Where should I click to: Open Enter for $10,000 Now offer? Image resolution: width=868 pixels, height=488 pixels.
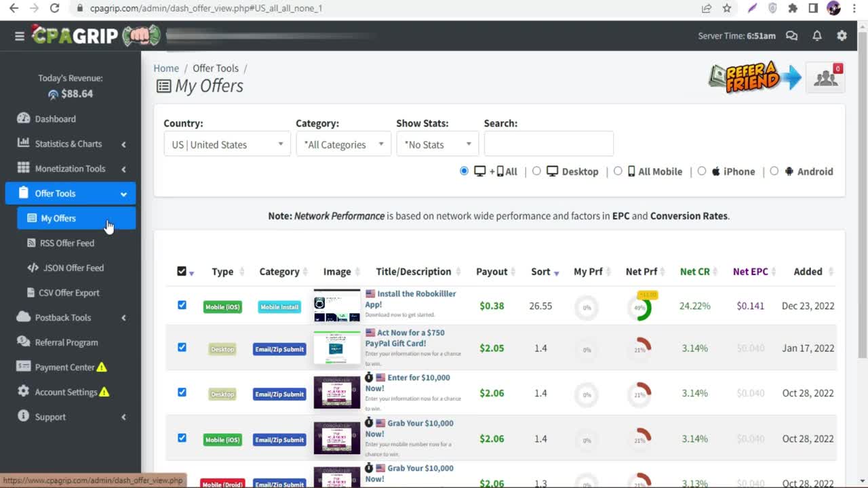click(x=408, y=383)
